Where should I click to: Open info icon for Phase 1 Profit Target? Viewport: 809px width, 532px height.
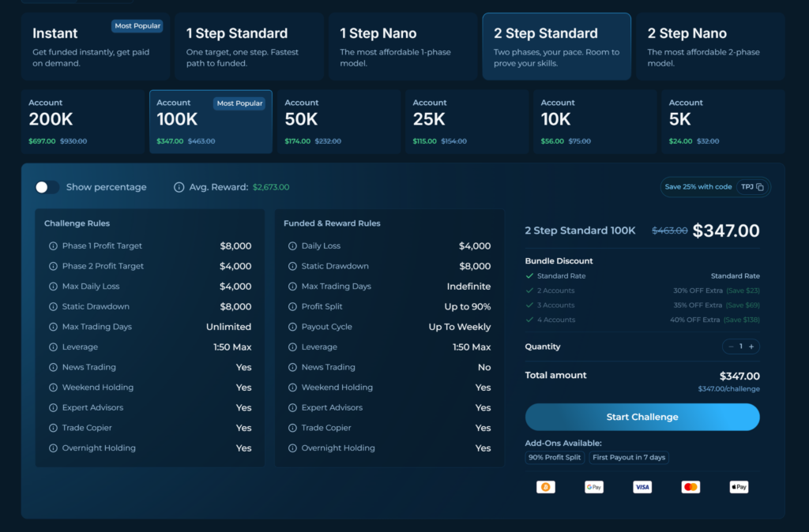click(x=53, y=246)
